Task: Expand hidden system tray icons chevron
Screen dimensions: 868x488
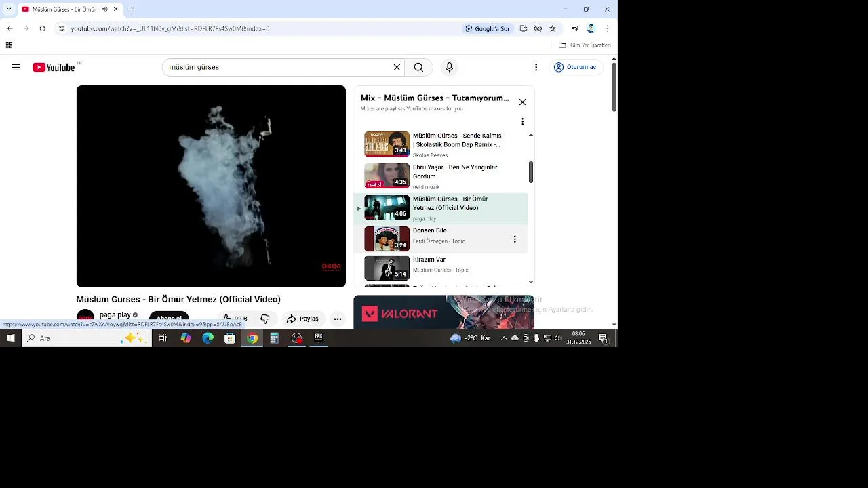Action: 504,338
